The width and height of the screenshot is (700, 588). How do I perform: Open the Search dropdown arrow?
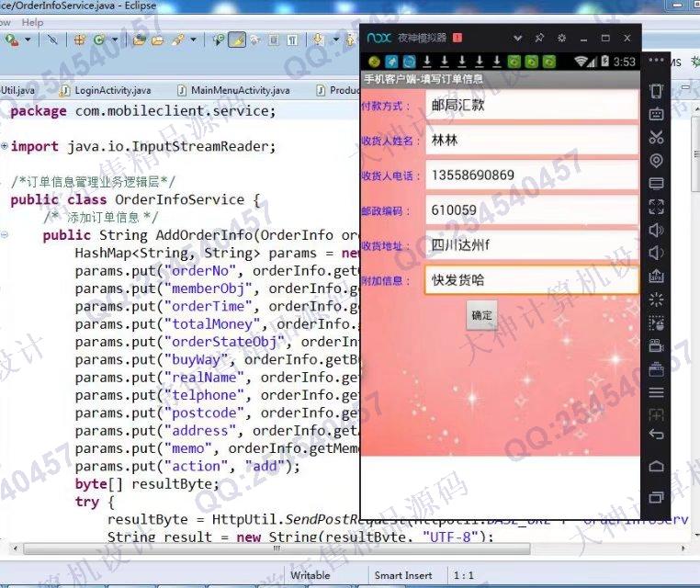pos(193,40)
